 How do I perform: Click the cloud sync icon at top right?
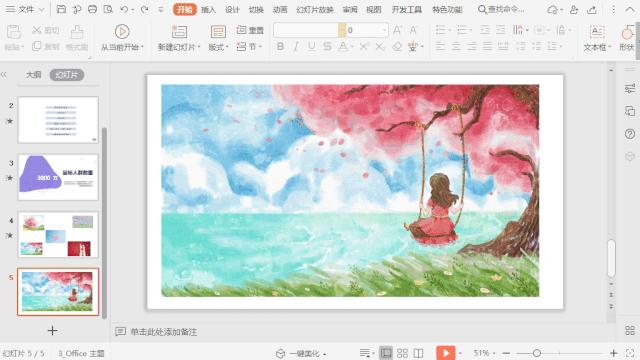552,9
